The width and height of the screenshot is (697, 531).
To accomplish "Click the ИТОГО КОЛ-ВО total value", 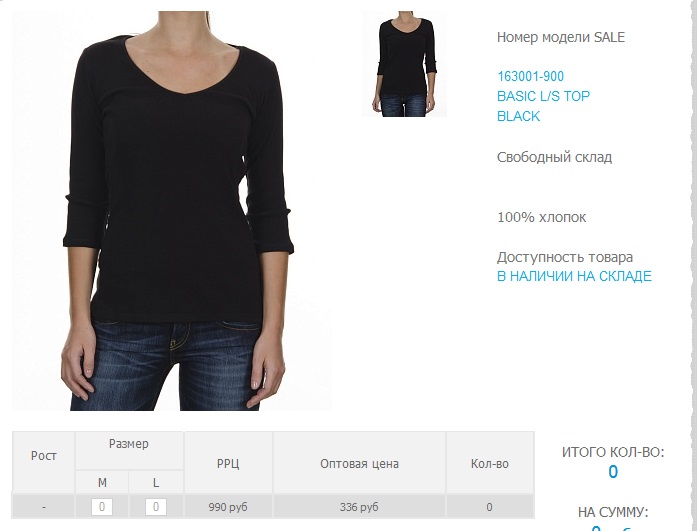I will point(613,472).
